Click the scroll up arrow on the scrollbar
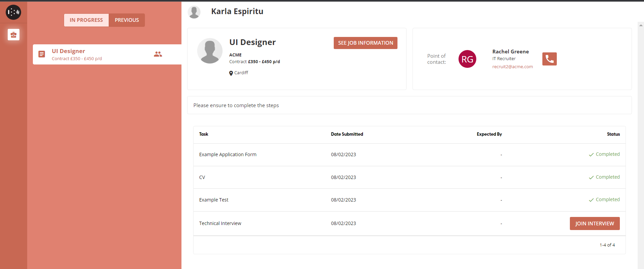This screenshot has width=644, height=269. tap(641, 25)
